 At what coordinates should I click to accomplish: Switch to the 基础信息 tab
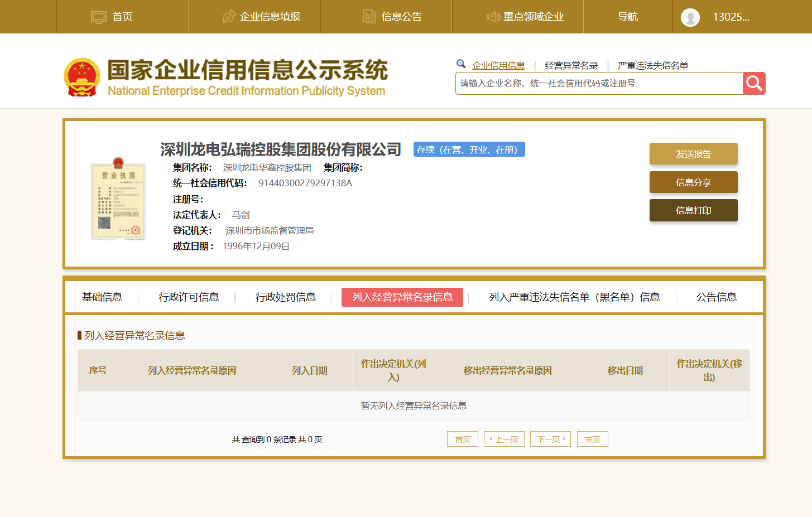[102, 297]
